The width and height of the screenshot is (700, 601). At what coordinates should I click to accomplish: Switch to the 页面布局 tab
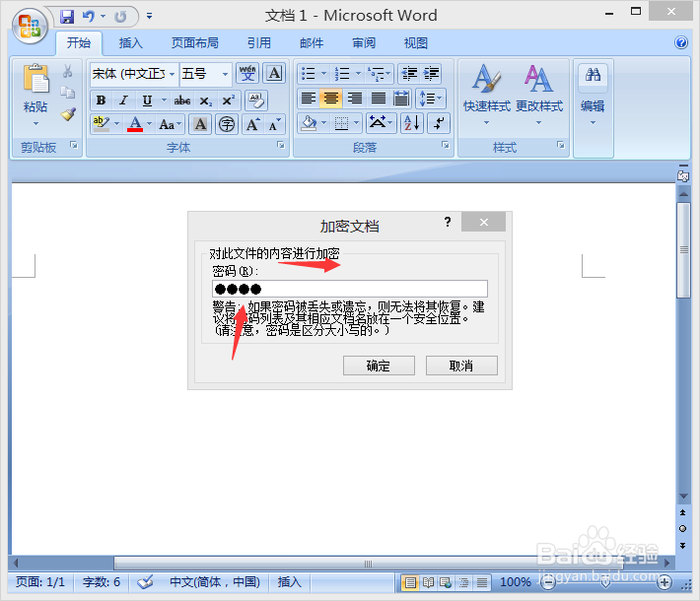pyautogui.click(x=195, y=42)
